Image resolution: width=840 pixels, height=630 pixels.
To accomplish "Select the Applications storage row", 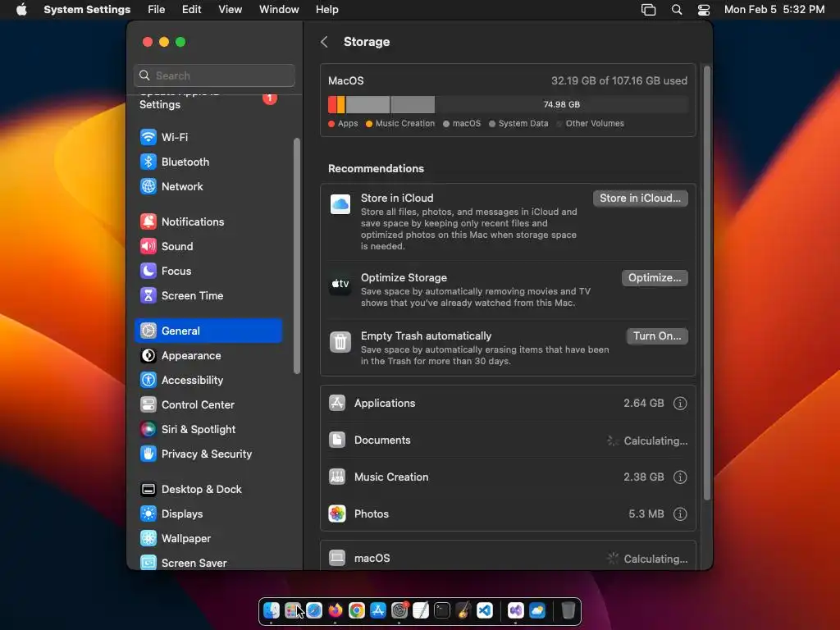I will pos(508,404).
